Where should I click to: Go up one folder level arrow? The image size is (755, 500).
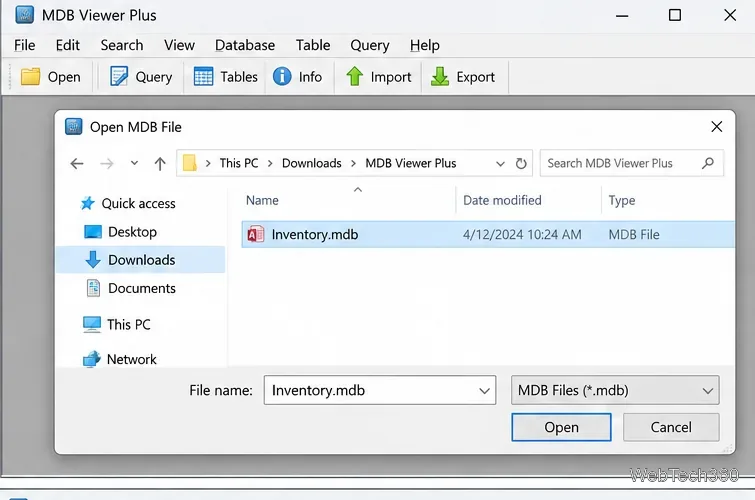click(x=160, y=164)
